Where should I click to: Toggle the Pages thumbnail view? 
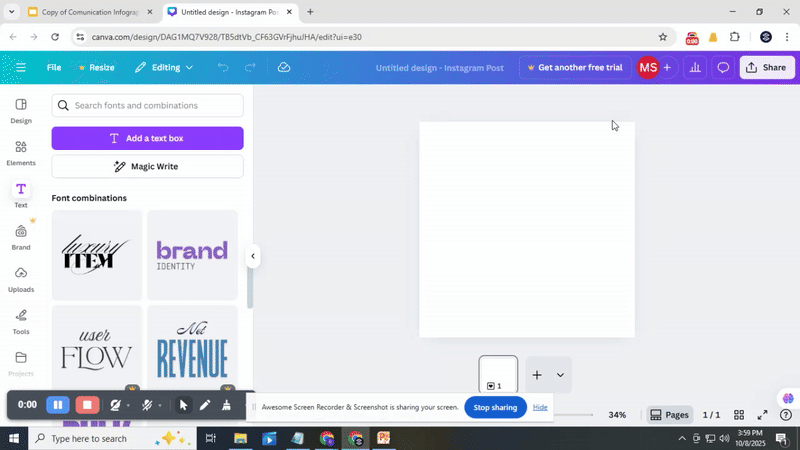[669, 415]
